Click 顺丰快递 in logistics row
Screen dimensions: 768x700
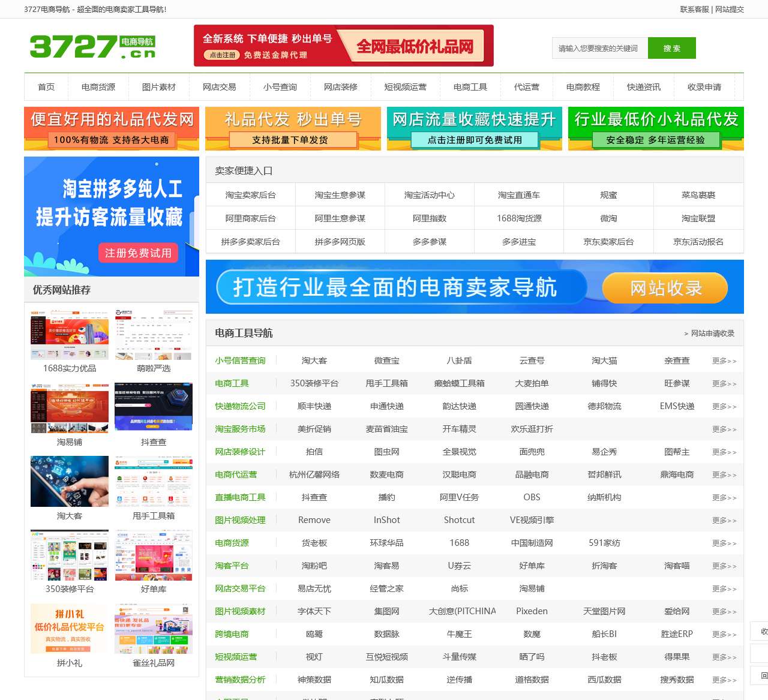[314, 406]
